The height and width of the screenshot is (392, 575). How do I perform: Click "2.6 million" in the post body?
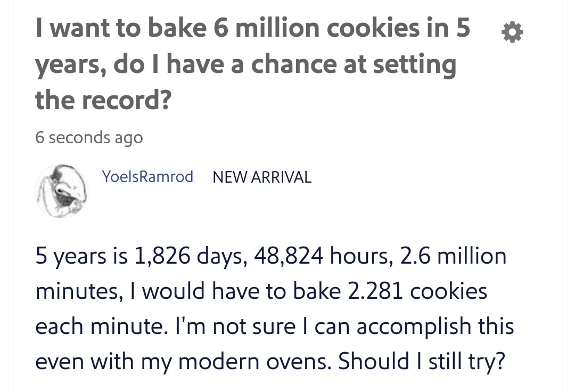(453, 257)
